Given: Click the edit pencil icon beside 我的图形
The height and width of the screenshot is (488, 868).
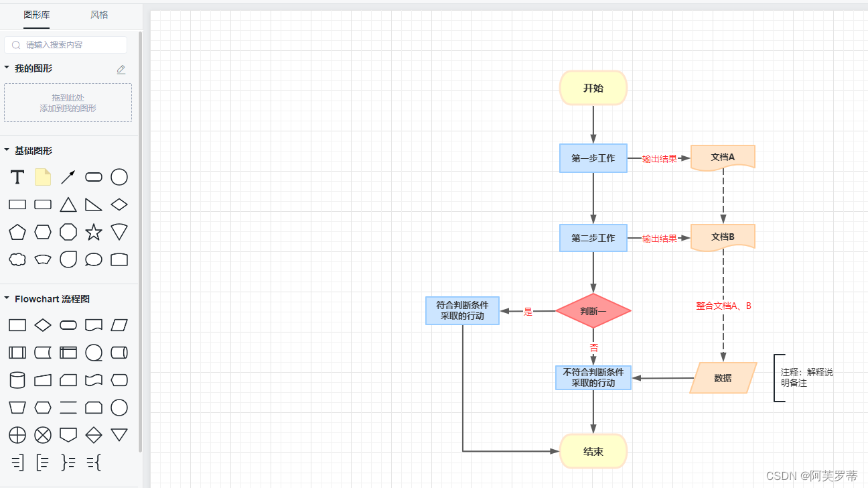Looking at the screenshot, I should [x=121, y=69].
